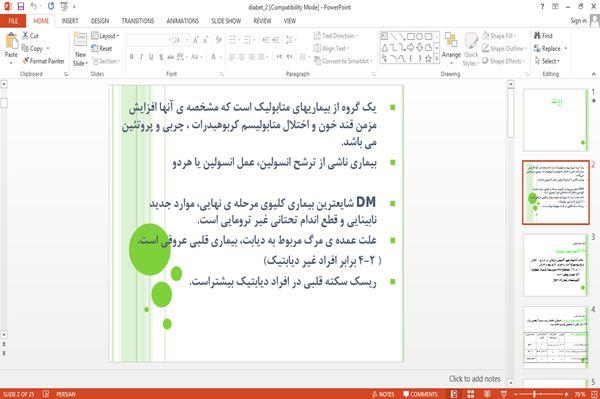Switch to the ANIMATIONS tab
600x399 pixels.
tap(183, 21)
